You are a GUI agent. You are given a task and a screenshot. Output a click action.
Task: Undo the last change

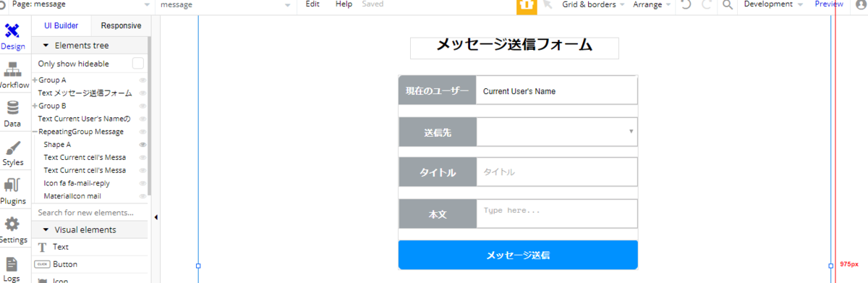click(686, 4)
